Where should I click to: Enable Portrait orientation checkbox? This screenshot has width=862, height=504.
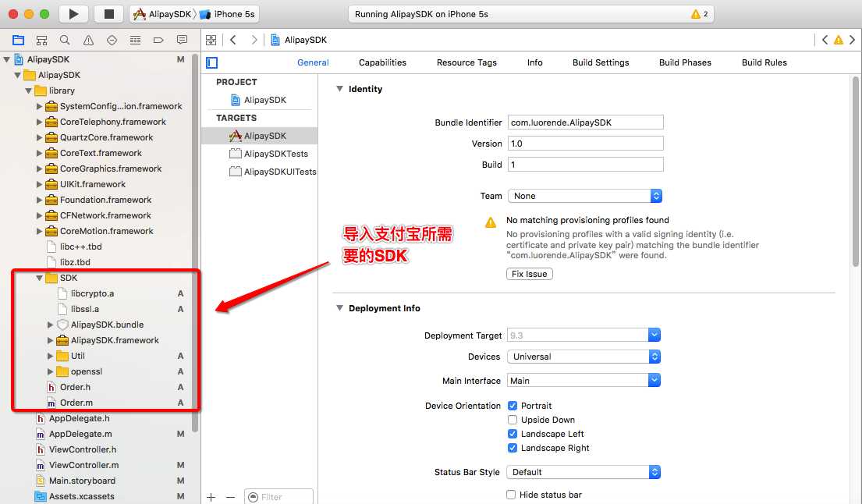coord(513,406)
